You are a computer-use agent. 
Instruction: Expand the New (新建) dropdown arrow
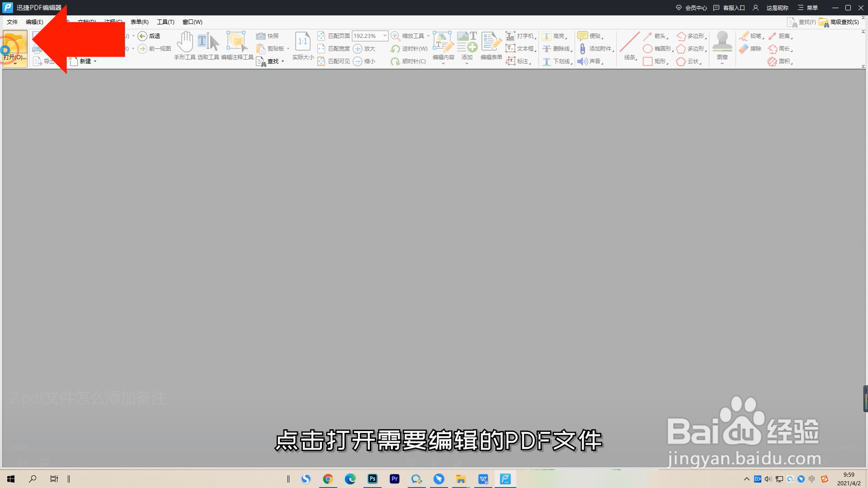pos(95,61)
